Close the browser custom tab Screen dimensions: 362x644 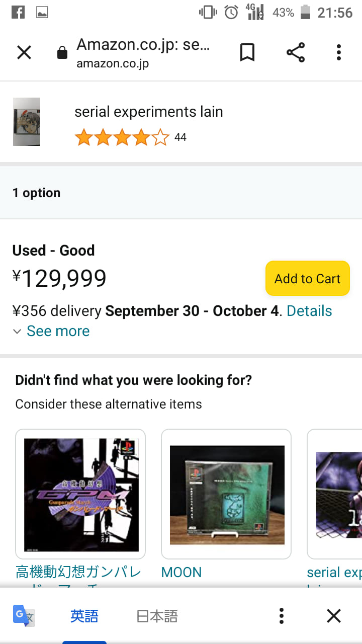pyautogui.click(x=24, y=52)
